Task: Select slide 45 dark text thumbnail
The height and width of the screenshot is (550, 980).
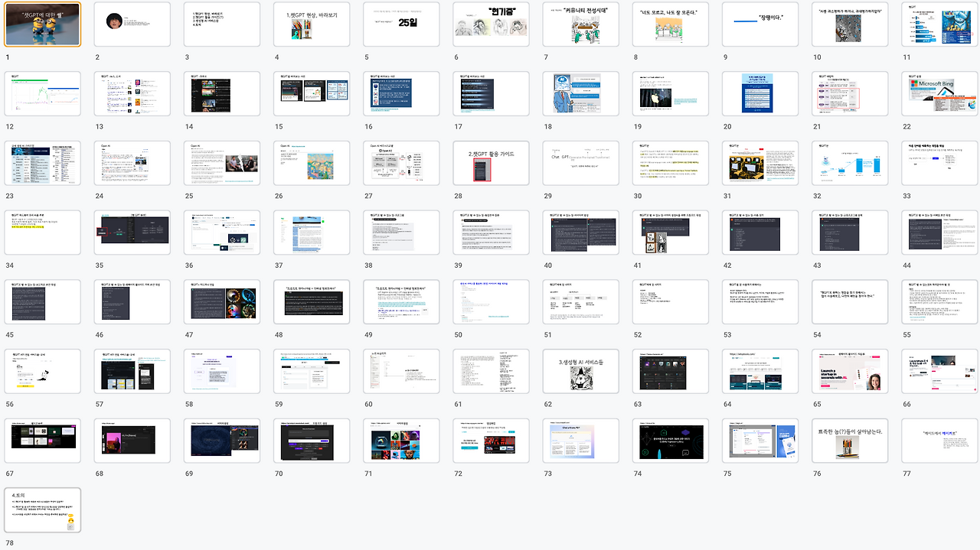Action: 43,302
